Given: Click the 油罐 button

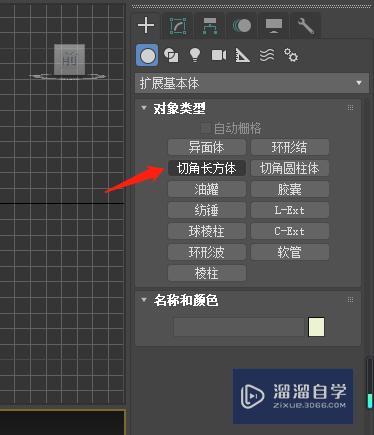Looking at the screenshot, I should pyautogui.click(x=207, y=189).
